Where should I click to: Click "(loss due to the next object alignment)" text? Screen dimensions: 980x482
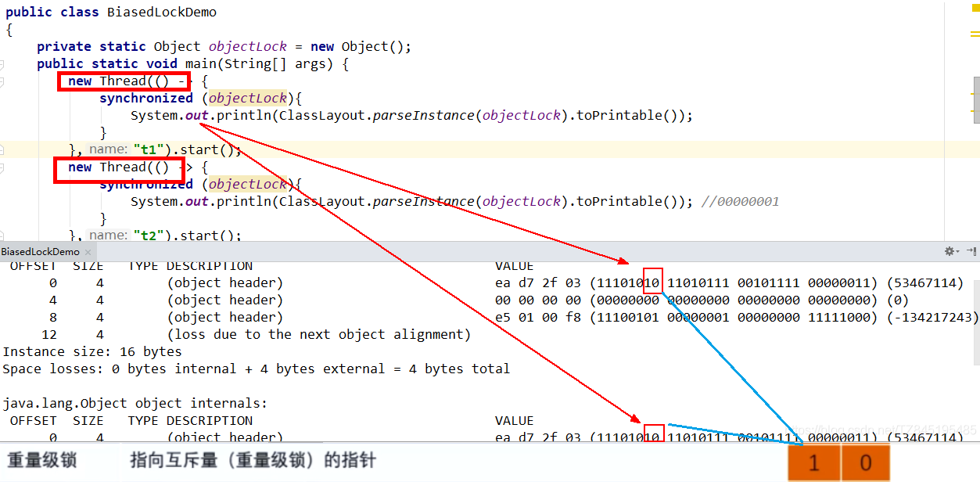coord(319,335)
